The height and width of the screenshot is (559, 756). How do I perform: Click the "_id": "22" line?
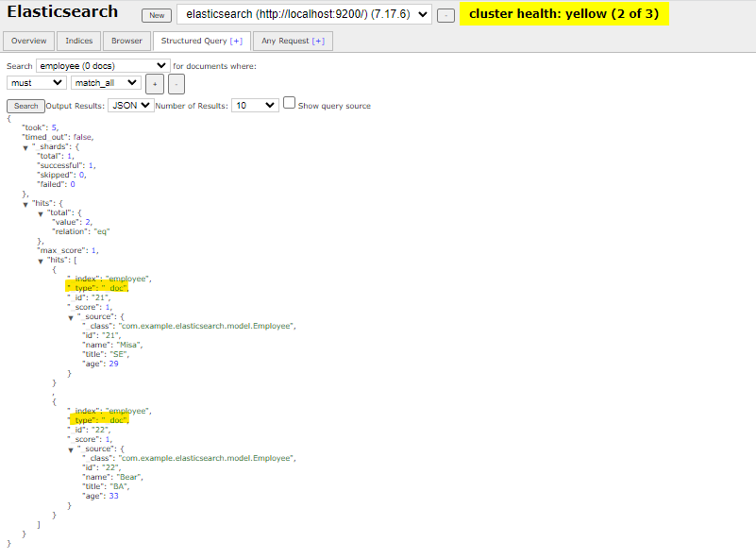[89, 430]
